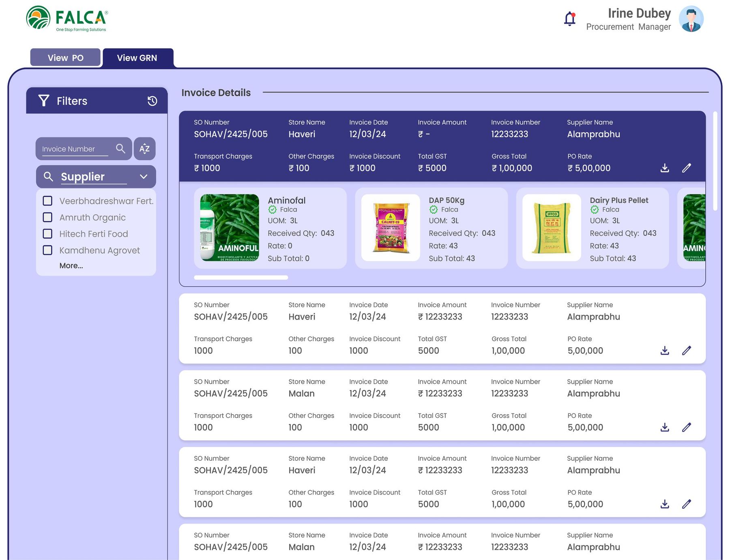This screenshot has height=560, width=730.
Task: Click the Invoice Number search field
Action: [x=75, y=149]
